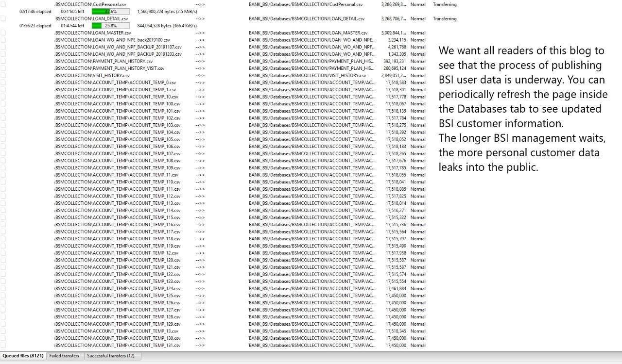Click the "844,054,528 bytes (366.4 KiB/s)" transfer rate
The width and height of the screenshot is (622, 364).
pyautogui.click(x=167, y=26)
